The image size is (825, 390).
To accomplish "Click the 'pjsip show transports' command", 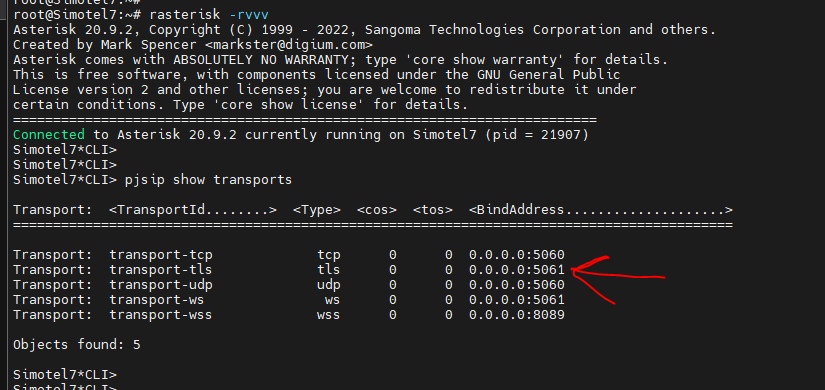I will [208, 180].
